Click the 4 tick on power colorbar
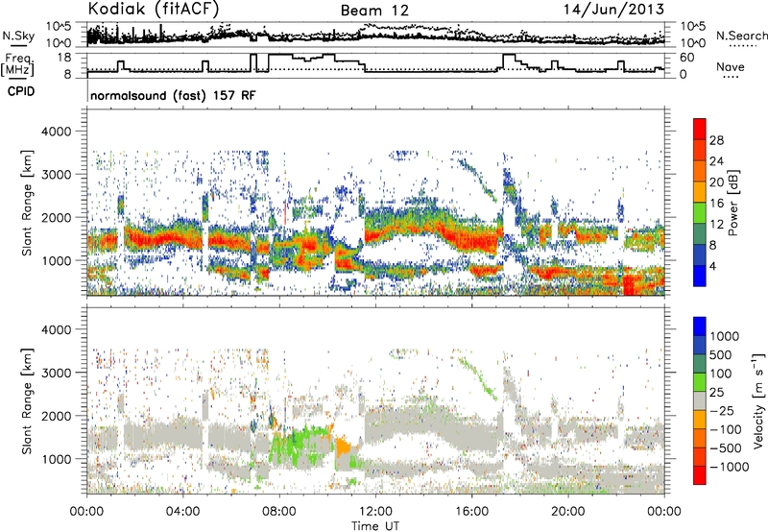 [x=713, y=266]
